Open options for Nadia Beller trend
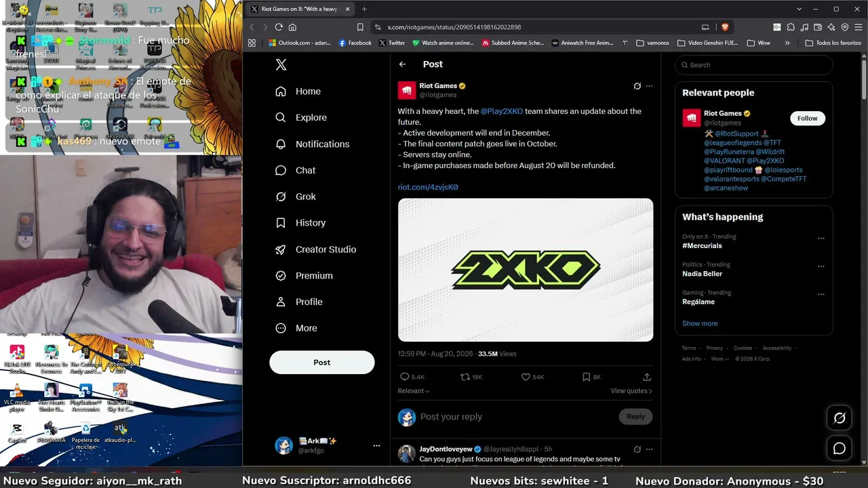The width and height of the screenshot is (868, 488). pyautogui.click(x=821, y=266)
